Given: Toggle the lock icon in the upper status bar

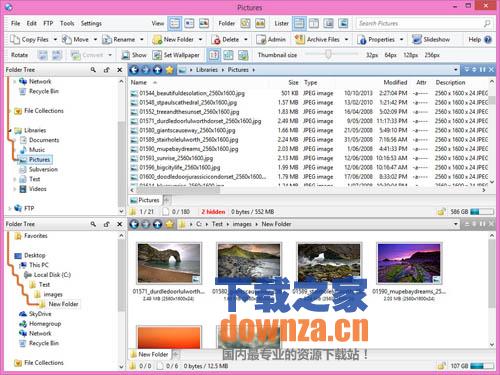Looking at the screenshot, I should pyautogui.click(x=442, y=212).
